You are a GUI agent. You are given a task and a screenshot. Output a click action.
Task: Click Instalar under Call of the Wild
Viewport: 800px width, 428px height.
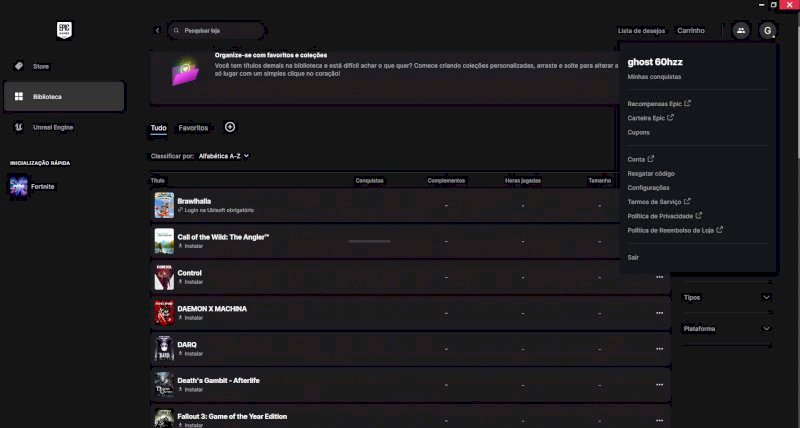[x=190, y=246]
